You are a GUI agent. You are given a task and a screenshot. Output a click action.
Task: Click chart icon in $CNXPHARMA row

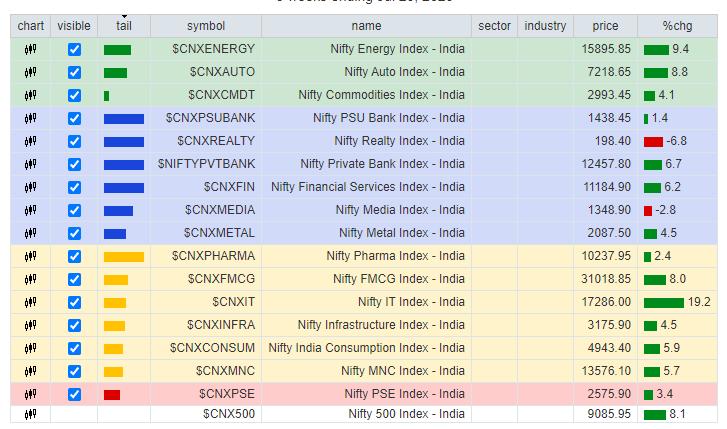(x=30, y=256)
